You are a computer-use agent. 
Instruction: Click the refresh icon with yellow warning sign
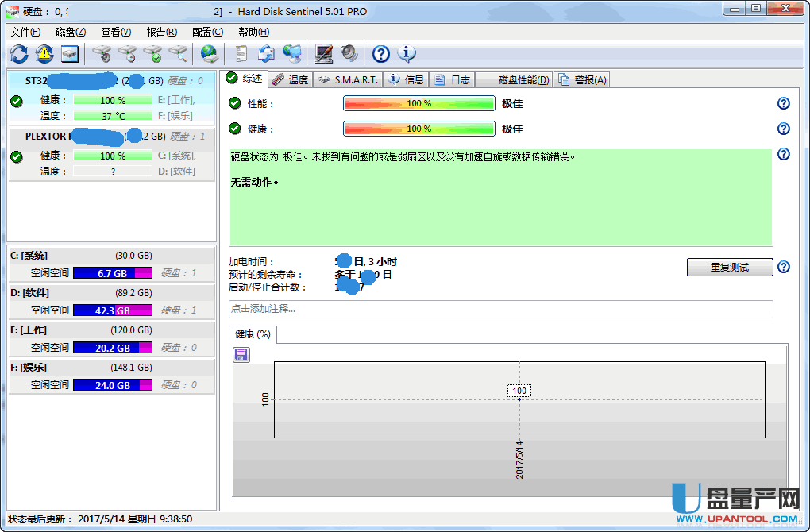pos(44,53)
